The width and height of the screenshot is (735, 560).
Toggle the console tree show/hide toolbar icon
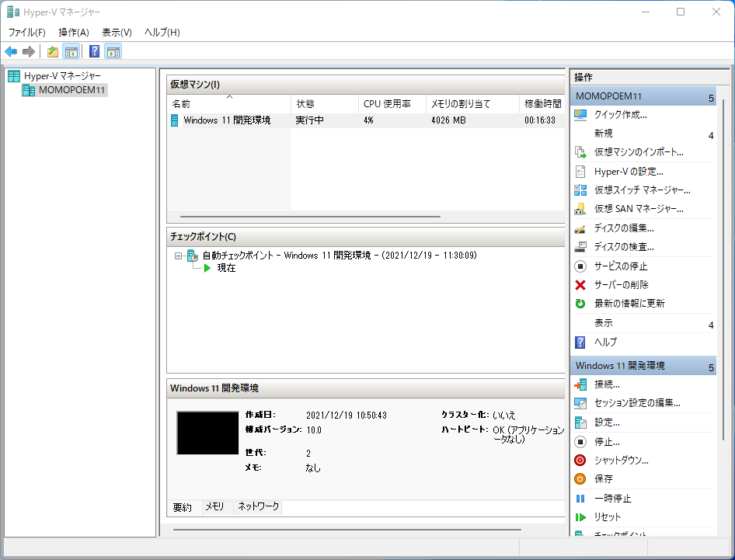pos(71,51)
